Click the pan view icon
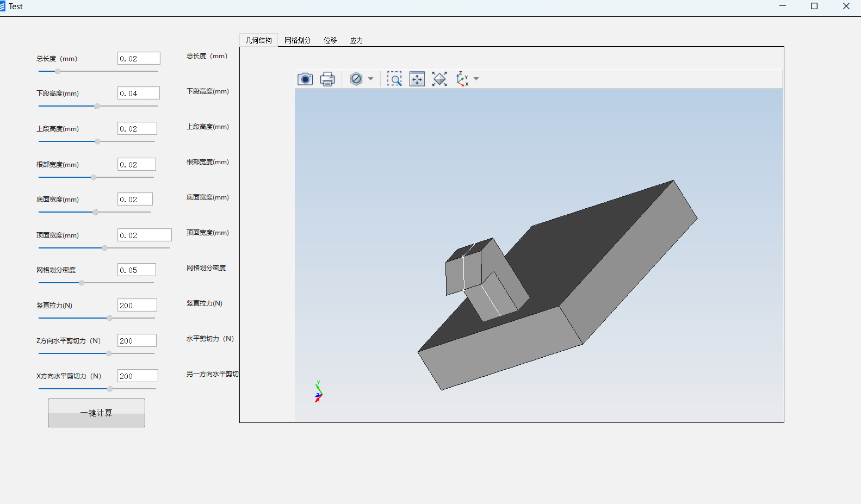The image size is (861, 504). [x=417, y=79]
